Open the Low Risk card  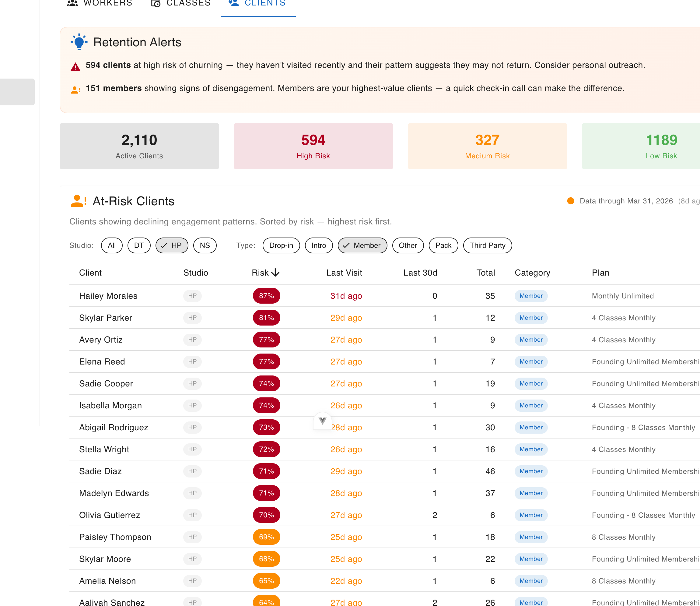pyautogui.click(x=641, y=146)
